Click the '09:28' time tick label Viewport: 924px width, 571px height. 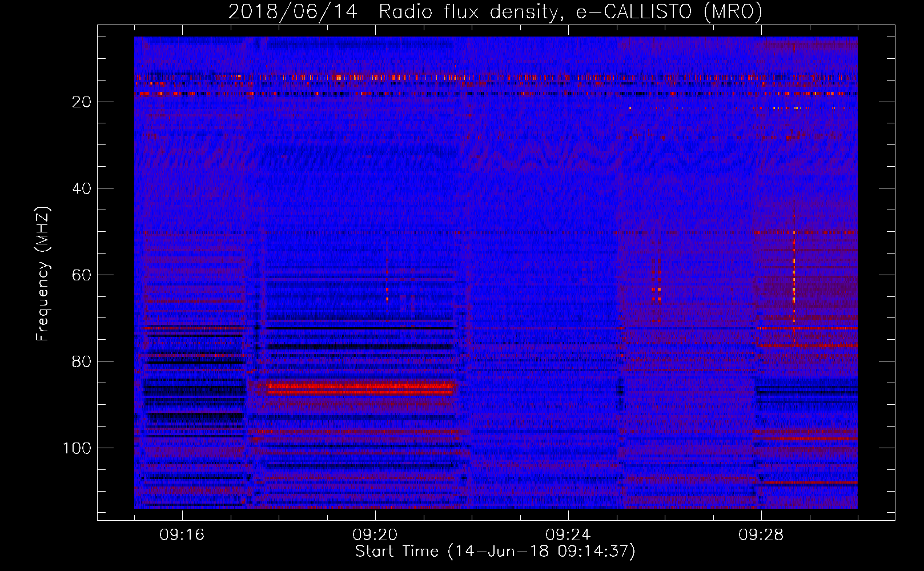click(761, 535)
